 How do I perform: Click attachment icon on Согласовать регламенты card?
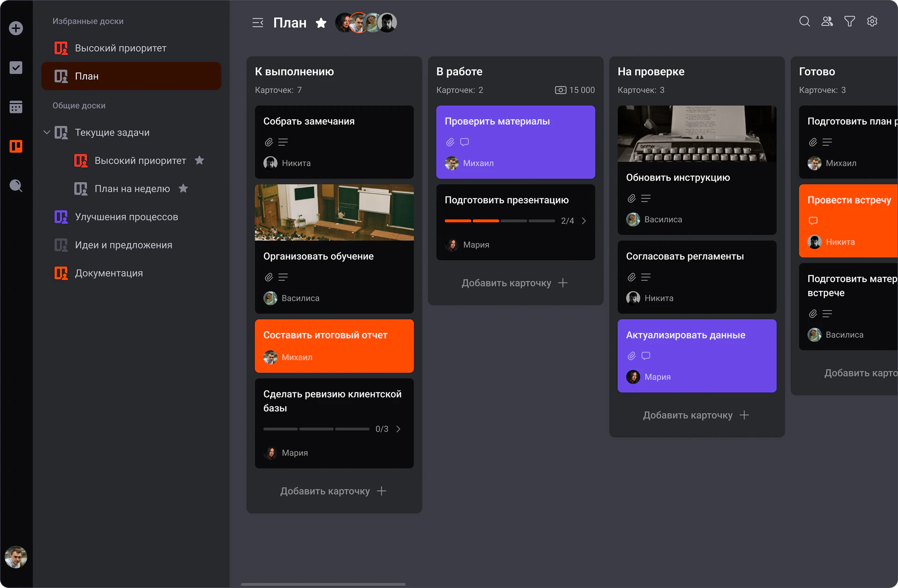point(632,277)
